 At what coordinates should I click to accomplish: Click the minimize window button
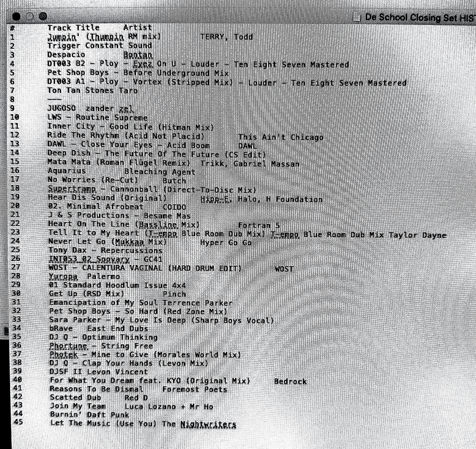coord(30,16)
